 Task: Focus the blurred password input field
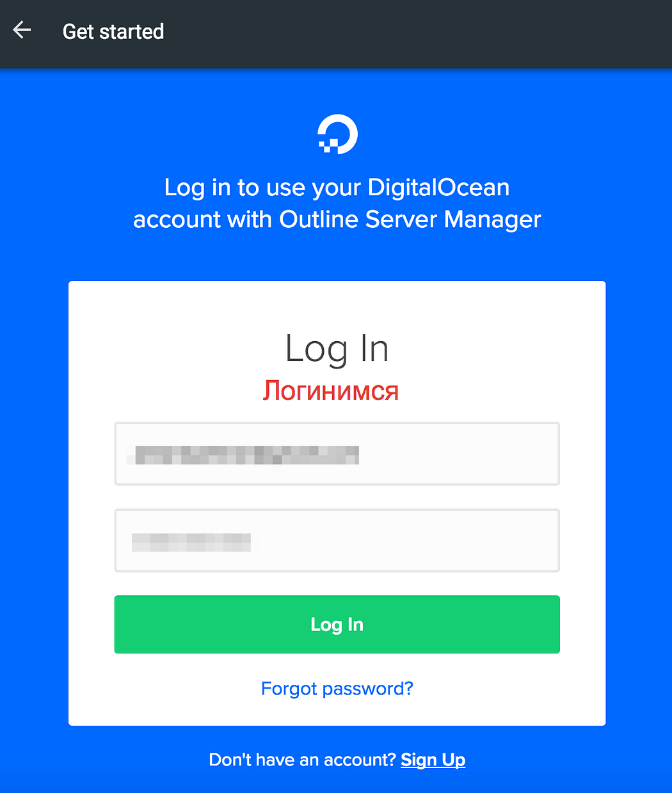337,540
